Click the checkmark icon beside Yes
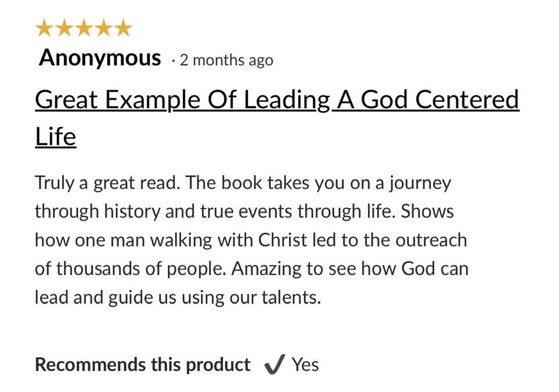The width and height of the screenshot is (559, 392). pos(274,365)
